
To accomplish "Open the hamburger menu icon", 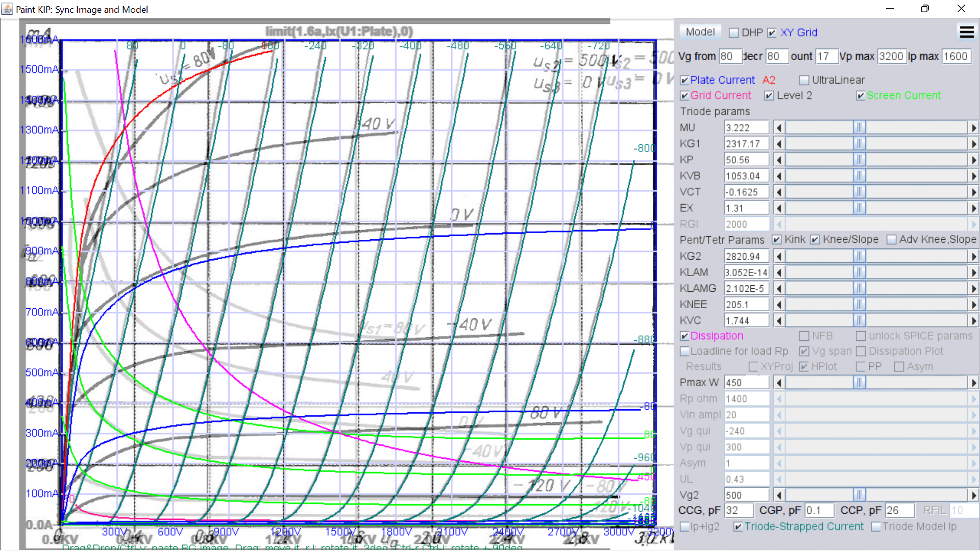I will (967, 32).
